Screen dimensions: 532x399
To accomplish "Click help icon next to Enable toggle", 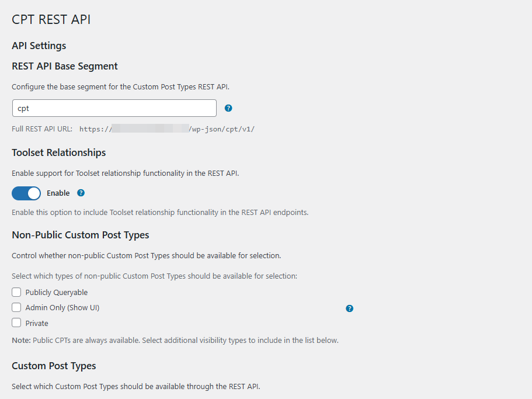I will [x=81, y=193].
